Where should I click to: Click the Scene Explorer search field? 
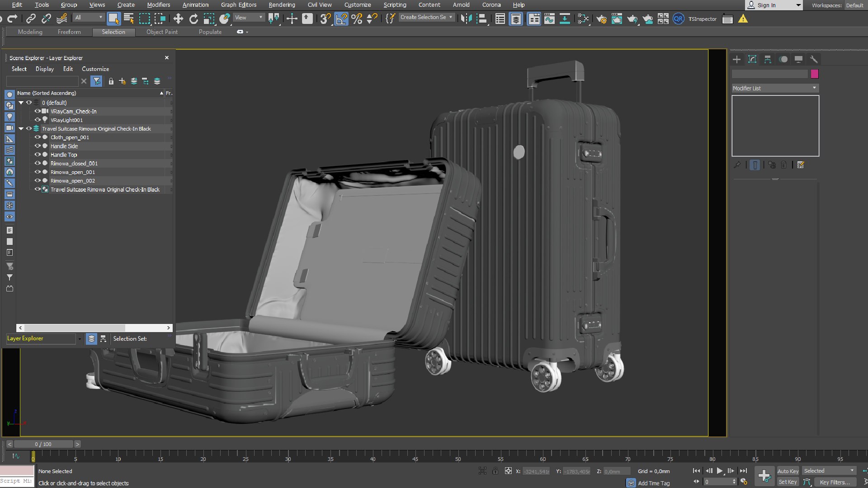[x=42, y=81]
